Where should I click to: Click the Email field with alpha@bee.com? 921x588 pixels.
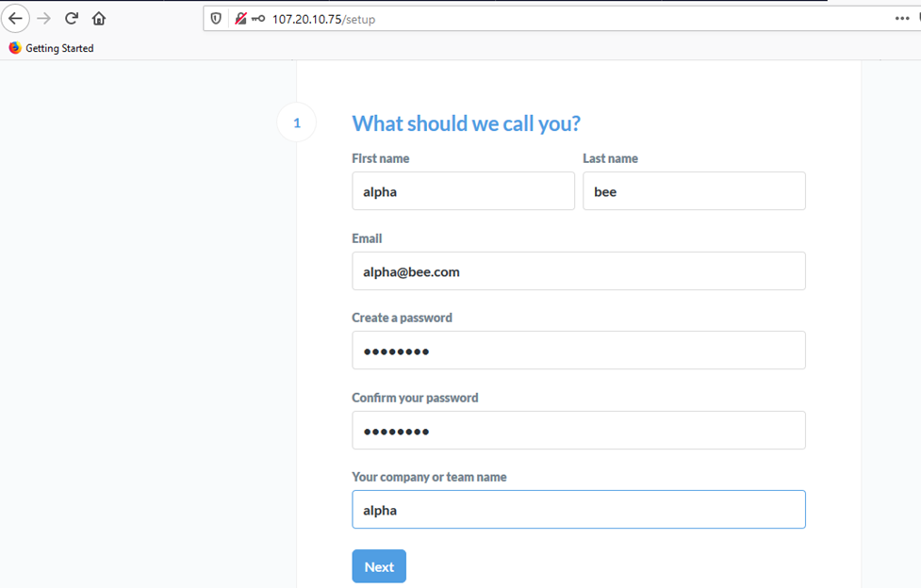coord(579,270)
